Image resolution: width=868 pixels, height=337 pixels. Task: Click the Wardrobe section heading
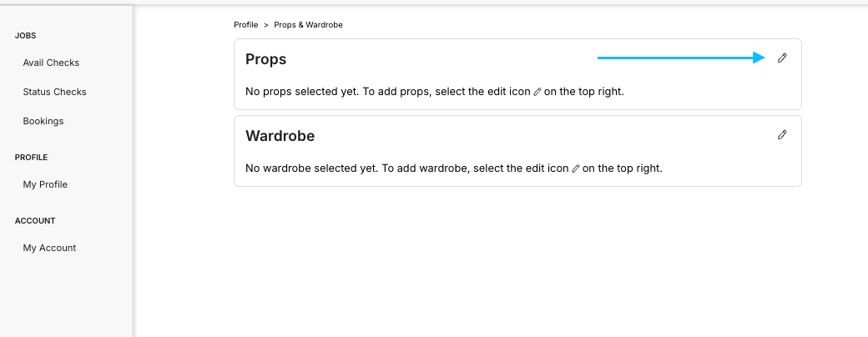click(280, 136)
